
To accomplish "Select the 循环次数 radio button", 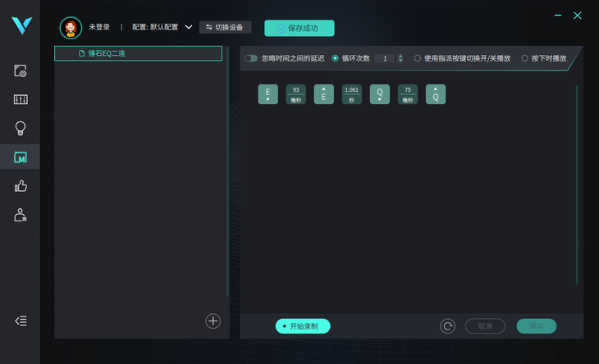I will pyautogui.click(x=335, y=58).
